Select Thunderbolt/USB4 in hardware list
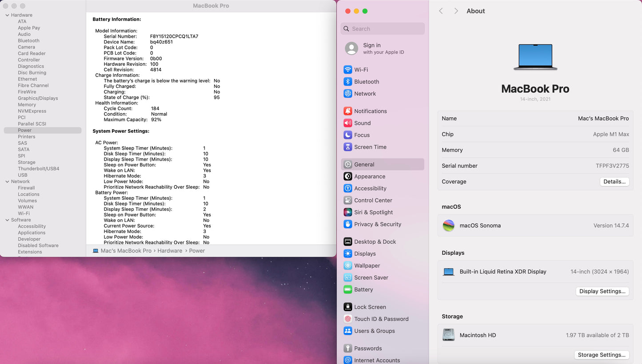The height and width of the screenshot is (364, 642). point(38,169)
